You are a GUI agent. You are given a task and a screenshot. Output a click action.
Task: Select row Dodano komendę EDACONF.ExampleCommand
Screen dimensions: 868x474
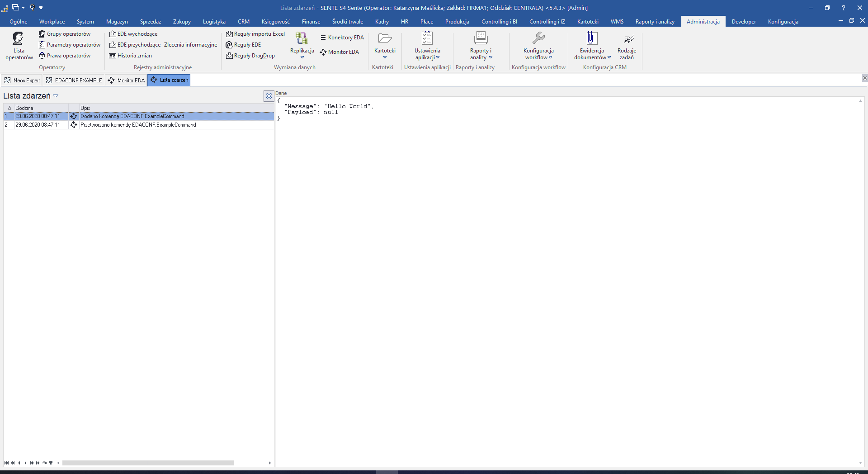[x=139, y=116]
